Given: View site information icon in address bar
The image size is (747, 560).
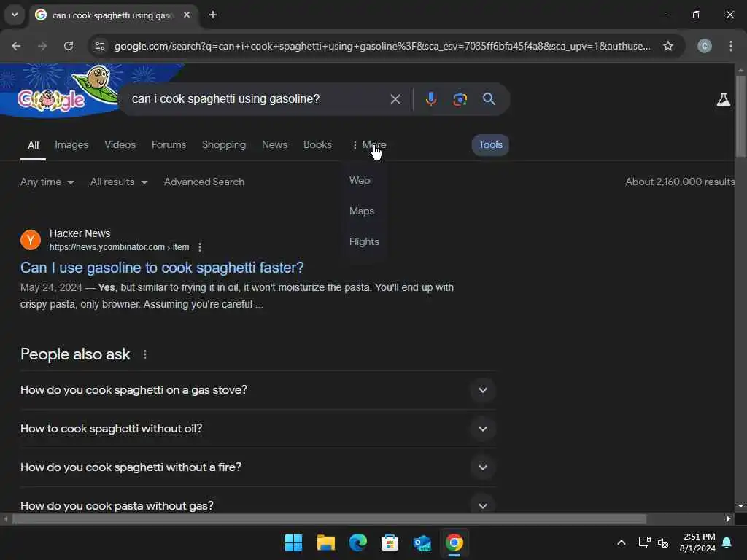Looking at the screenshot, I should (100, 46).
